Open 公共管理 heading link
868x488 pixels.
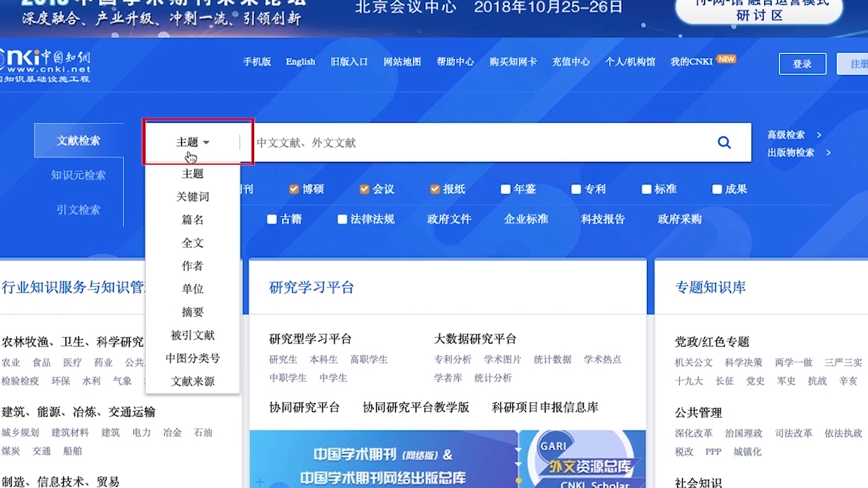pos(698,413)
